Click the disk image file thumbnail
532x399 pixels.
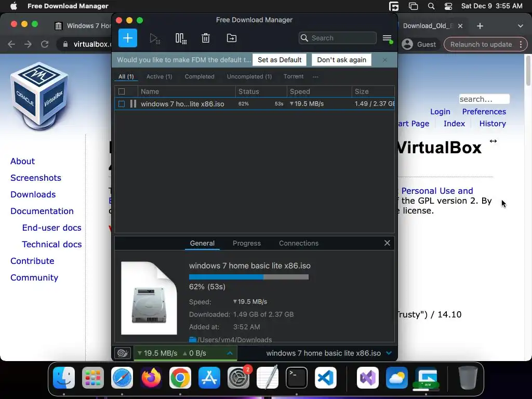pos(149,298)
